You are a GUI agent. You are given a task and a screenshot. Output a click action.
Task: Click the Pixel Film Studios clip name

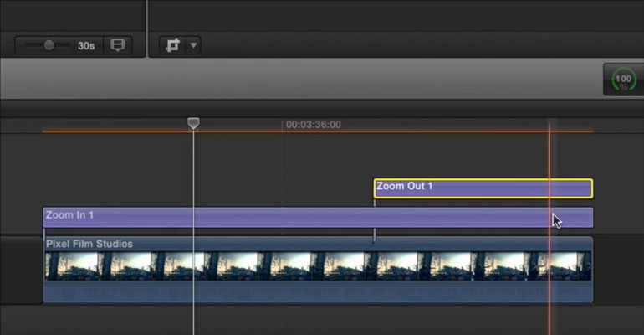pyautogui.click(x=89, y=244)
